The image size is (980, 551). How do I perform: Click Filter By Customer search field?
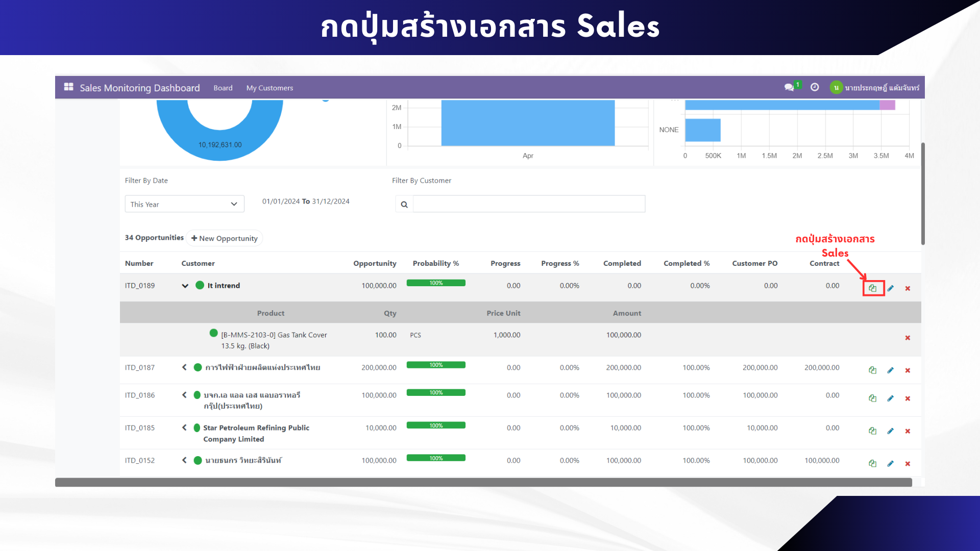(x=528, y=204)
